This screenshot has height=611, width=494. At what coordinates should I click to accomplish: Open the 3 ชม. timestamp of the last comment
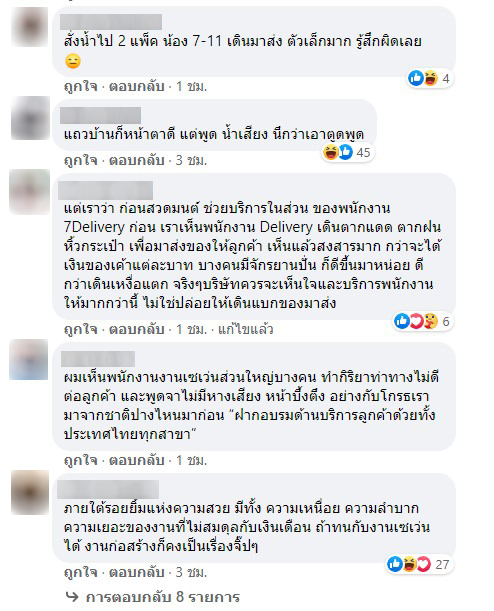pyautogui.click(x=191, y=572)
